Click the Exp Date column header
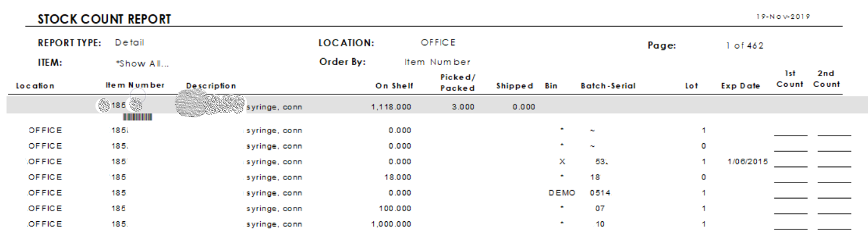868x230 pixels. pos(741,86)
